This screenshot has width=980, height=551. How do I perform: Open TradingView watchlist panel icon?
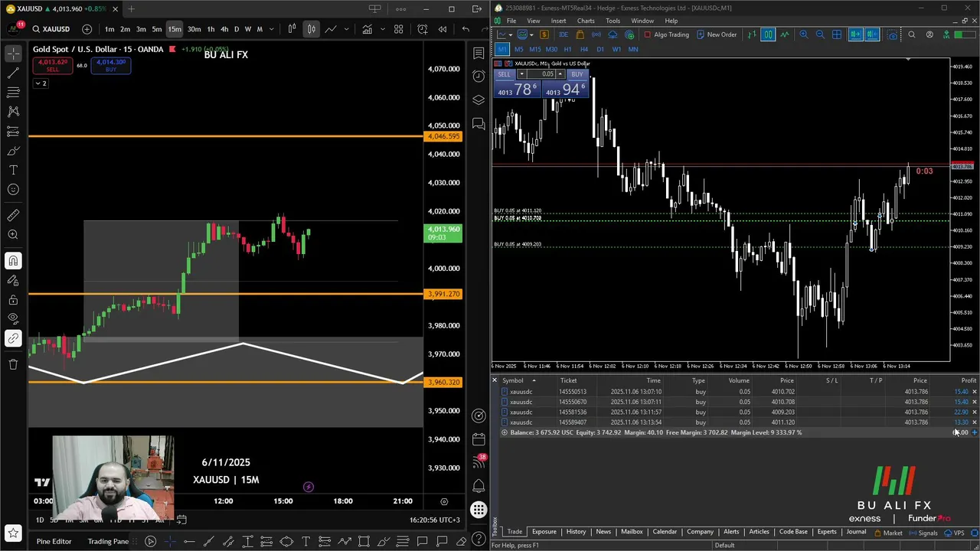479,53
